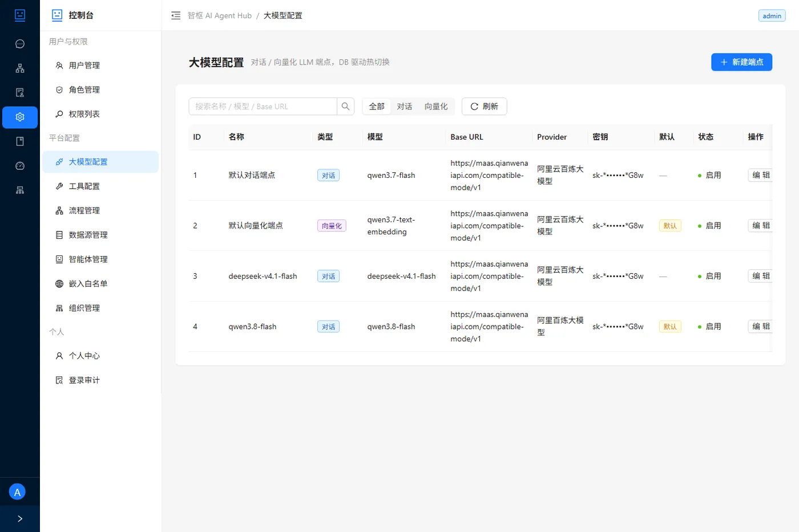Viewport: 799px width, 532px height.
Task: Click the blue 'A' user avatar
Action: tap(17, 492)
